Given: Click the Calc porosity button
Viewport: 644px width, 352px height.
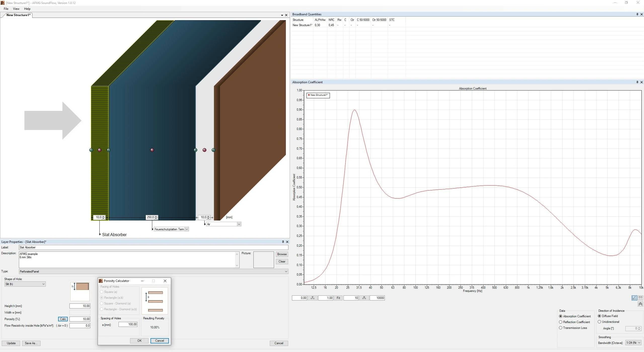Looking at the screenshot, I should point(63,319).
